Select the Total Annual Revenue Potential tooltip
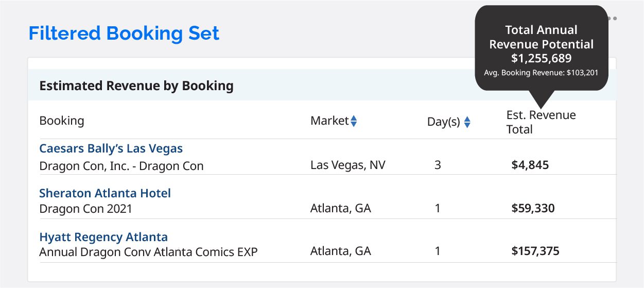Image resolution: width=644 pixels, height=288 pixels. pos(541,48)
